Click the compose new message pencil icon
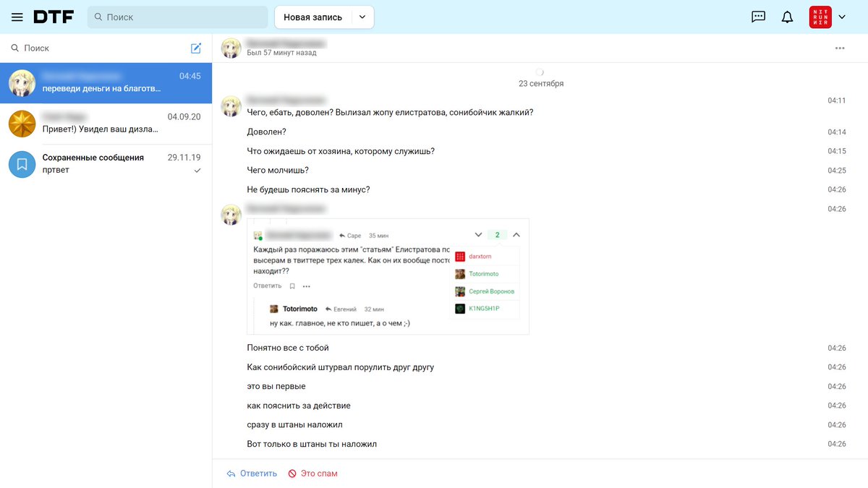Screen dimensions: 868x488 (x=196, y=48)
